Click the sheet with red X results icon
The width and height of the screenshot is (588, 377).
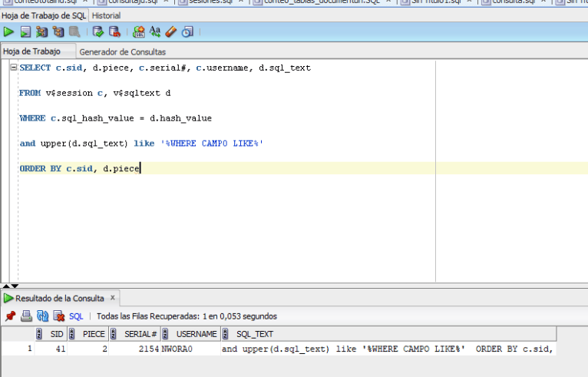point(59,316)
